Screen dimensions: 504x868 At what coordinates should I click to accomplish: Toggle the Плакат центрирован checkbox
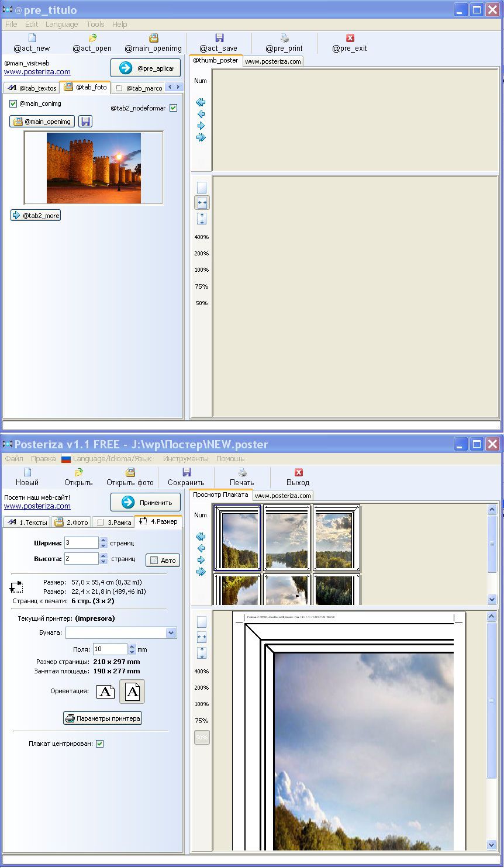99,743
